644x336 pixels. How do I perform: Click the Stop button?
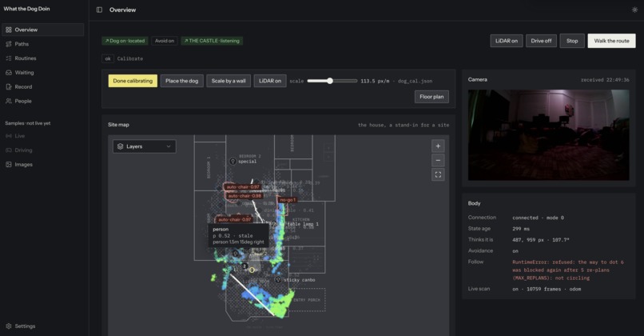click(572, 41)
